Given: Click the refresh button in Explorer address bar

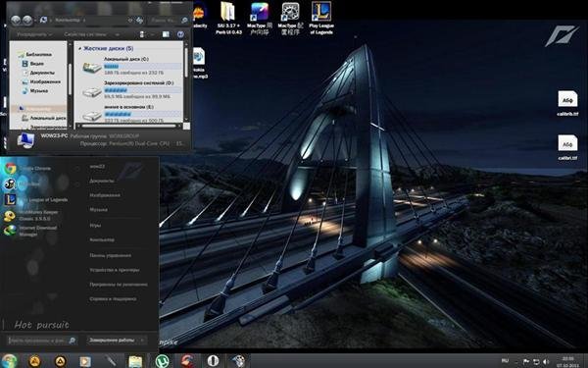Looking at the screenshot, I should [139, 20].
